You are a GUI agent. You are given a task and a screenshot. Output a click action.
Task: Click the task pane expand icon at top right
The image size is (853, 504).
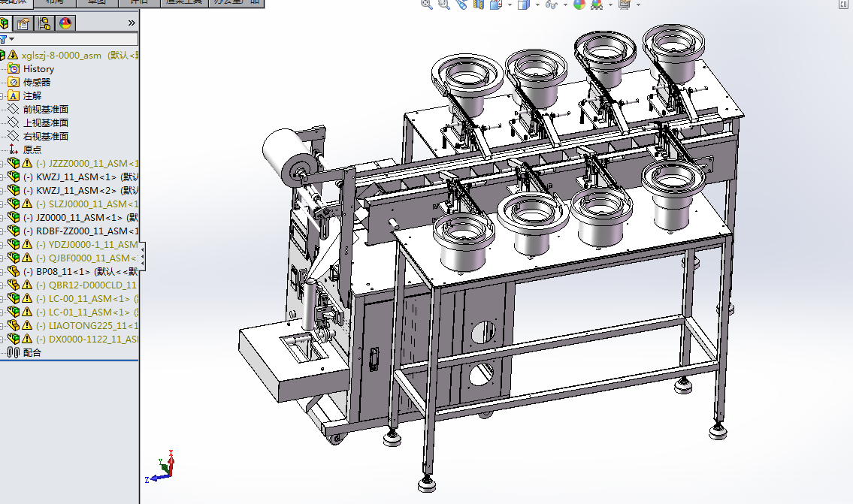point(844,5)
